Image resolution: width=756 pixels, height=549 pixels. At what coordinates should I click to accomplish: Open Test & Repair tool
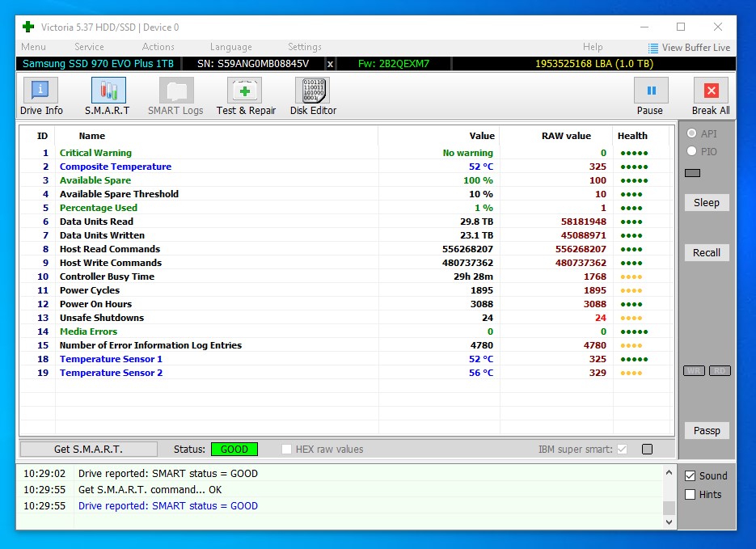click(x=246, y=96)
